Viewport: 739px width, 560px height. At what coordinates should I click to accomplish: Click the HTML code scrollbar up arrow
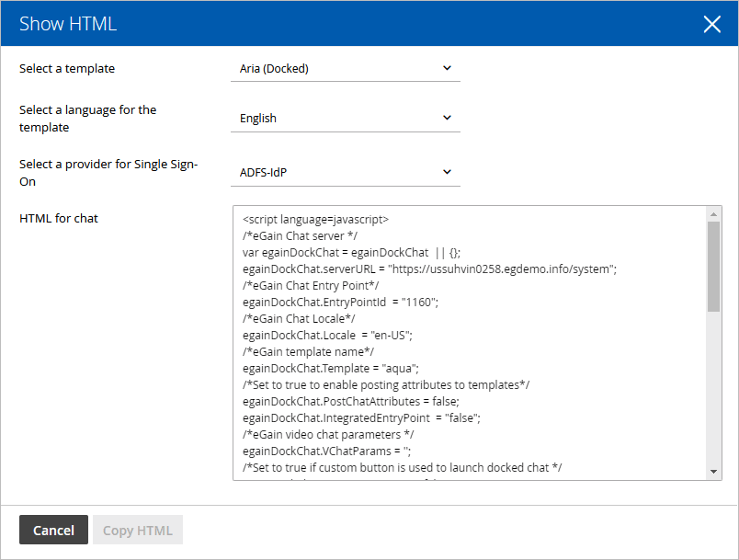(x=713, y=214)
